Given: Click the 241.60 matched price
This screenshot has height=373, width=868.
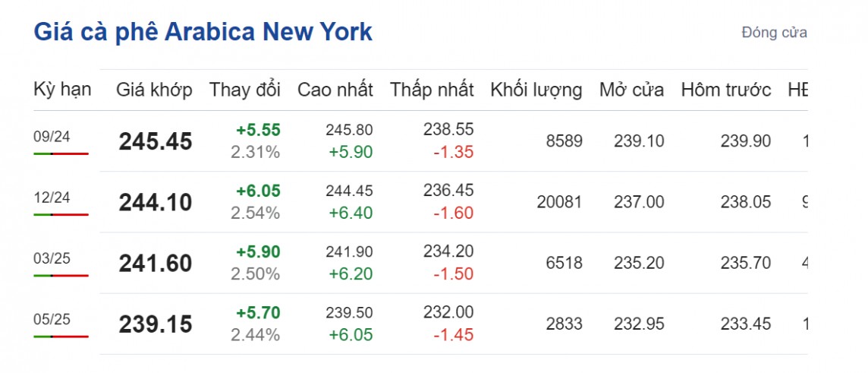Looking at the screenshot, I should (x=156, y=263).
